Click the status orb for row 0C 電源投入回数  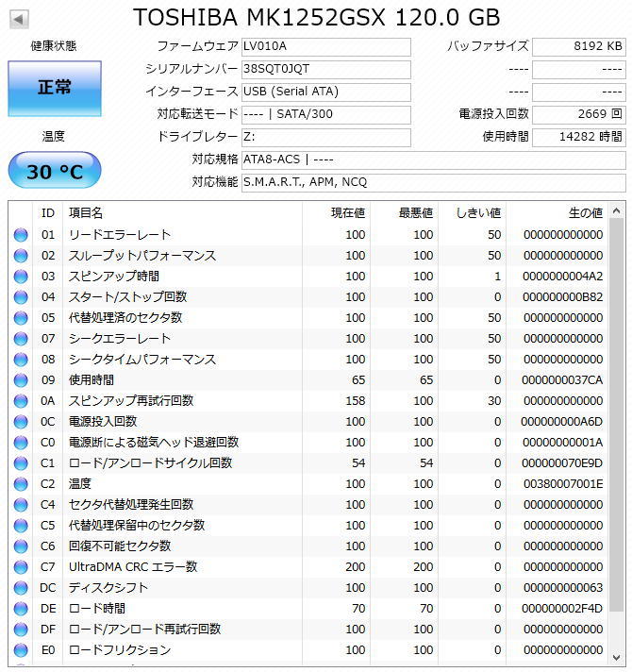click(x=21, y=422)
